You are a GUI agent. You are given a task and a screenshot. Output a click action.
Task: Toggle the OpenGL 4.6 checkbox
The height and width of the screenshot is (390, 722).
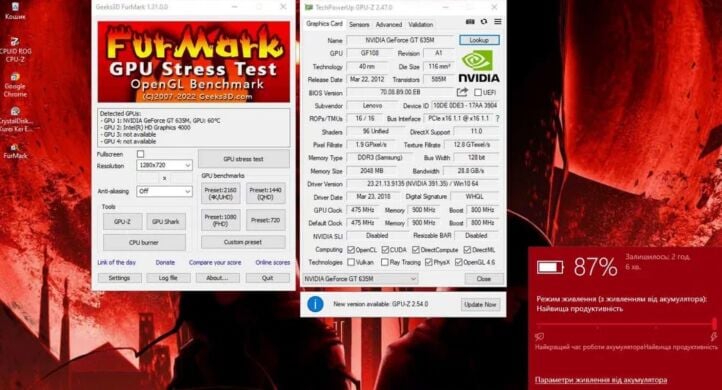point(458,262)
